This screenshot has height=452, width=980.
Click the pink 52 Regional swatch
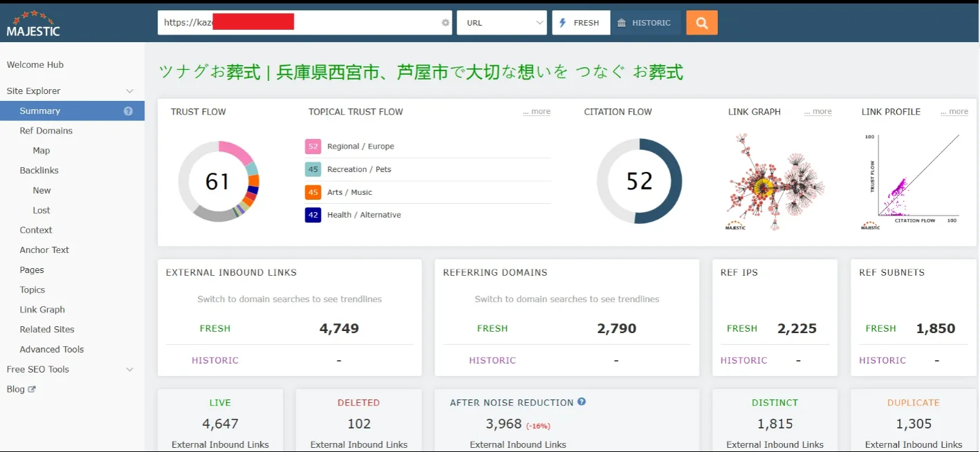(x=313, y=147)
